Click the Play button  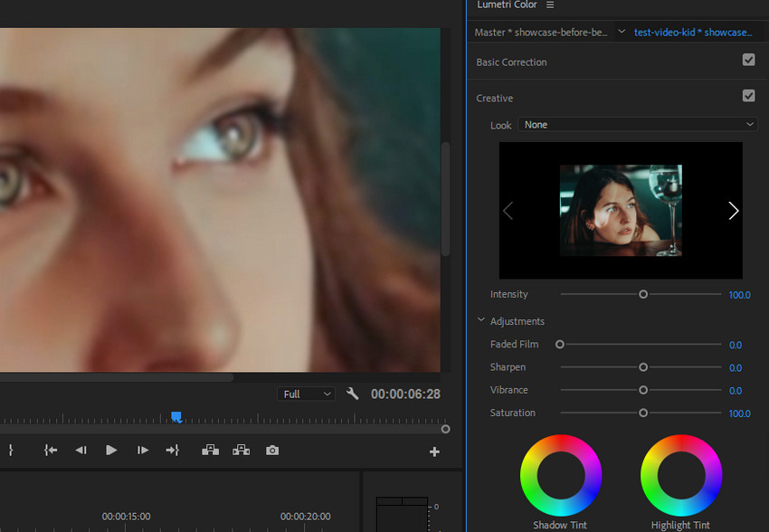[x=110, y=450]
